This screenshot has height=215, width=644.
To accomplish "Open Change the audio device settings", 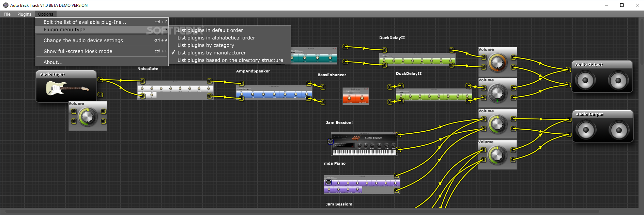I will 102,40.
